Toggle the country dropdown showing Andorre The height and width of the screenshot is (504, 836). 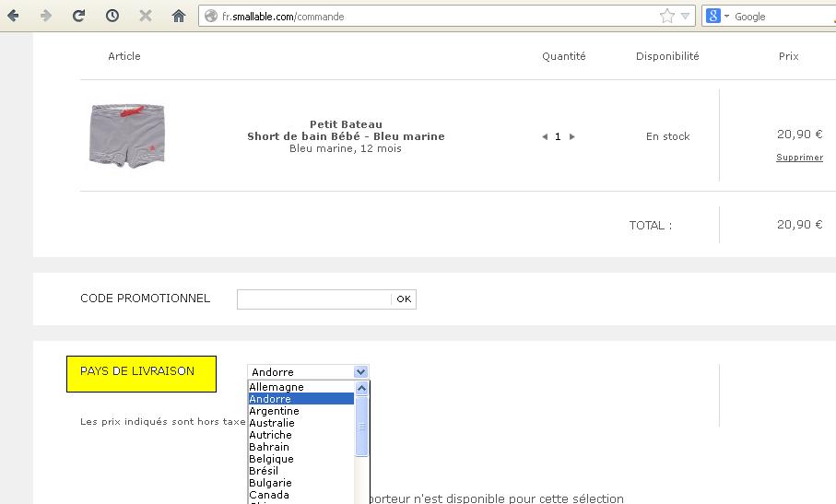(x=308, y=372)
